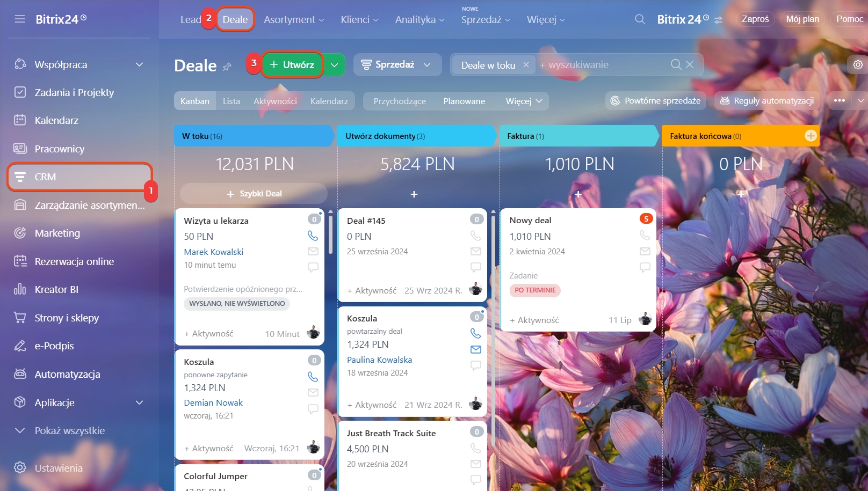Click the green Utwórz button

292,65
